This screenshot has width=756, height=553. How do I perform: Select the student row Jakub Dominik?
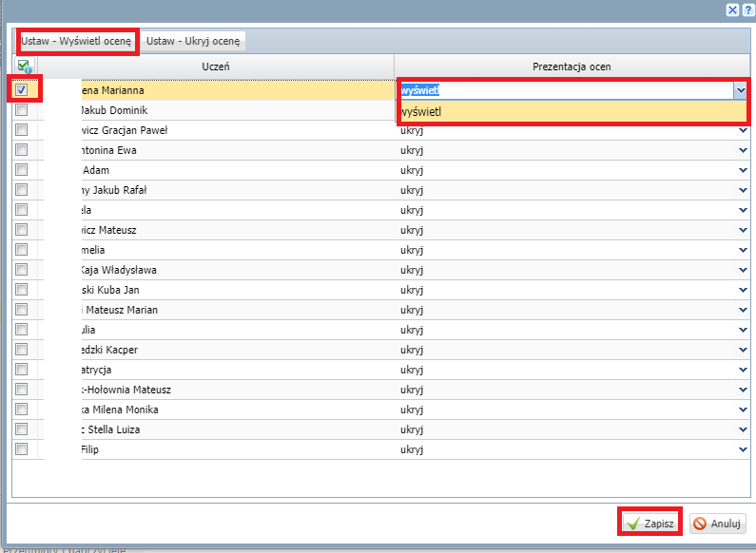pos(381,110)
